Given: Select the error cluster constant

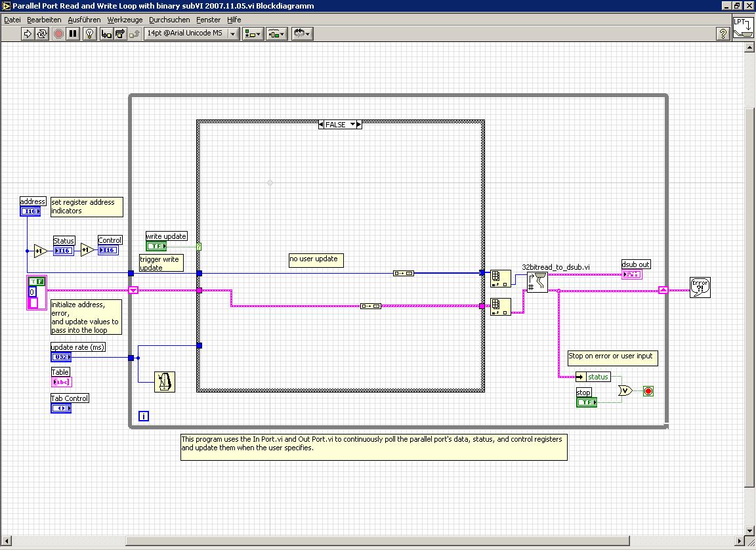Looking at the screenshot, I should tap(37, 293).
